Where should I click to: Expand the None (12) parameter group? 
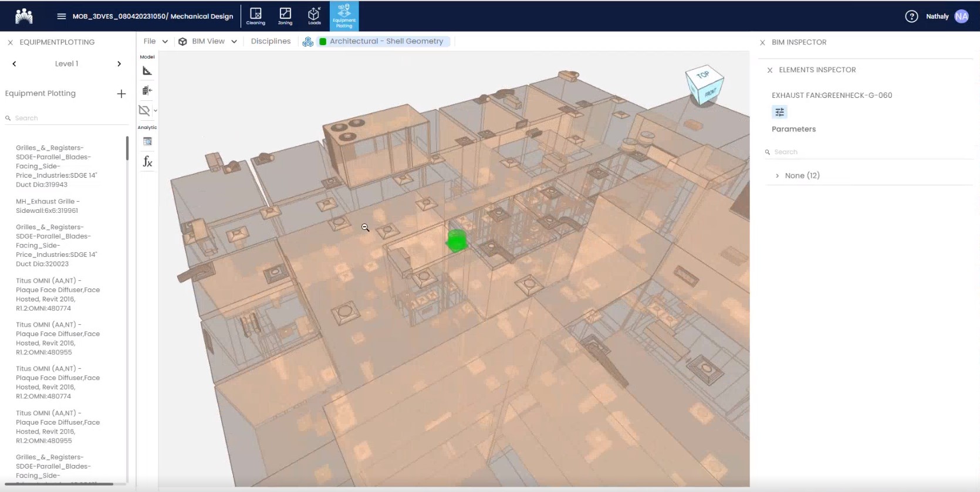click(x=778, y=176)
